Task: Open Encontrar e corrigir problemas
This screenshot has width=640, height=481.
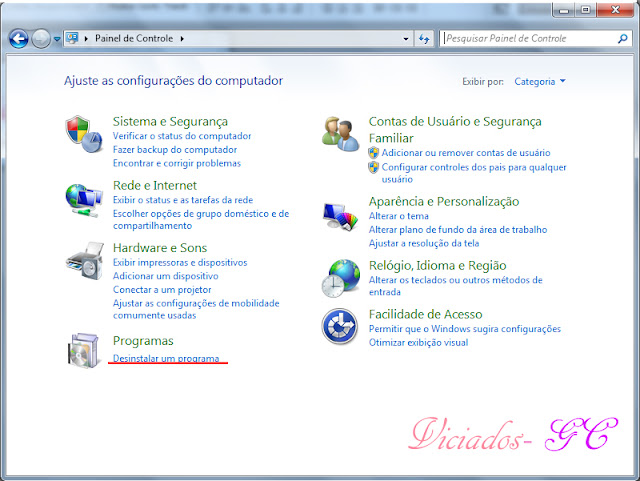Action: pyautogui.click(x=177, y=163)
